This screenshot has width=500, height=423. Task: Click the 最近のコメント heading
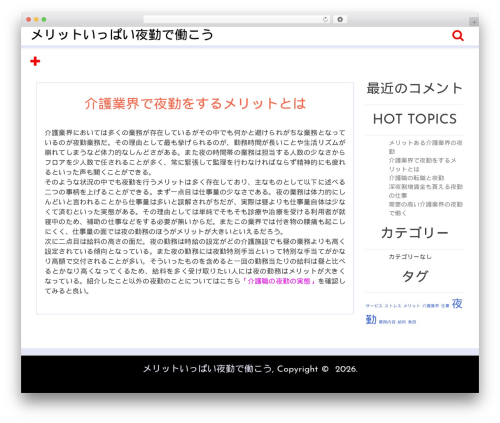(415, 88)
